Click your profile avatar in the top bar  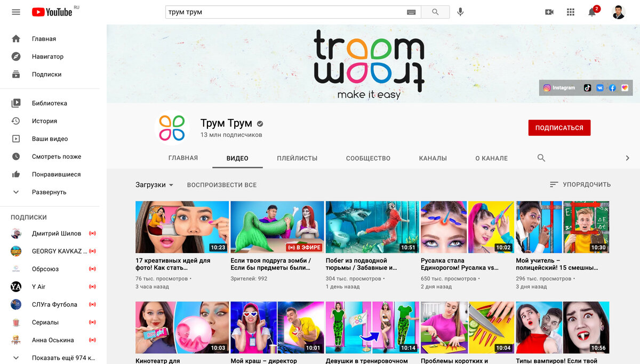point(618,12)
